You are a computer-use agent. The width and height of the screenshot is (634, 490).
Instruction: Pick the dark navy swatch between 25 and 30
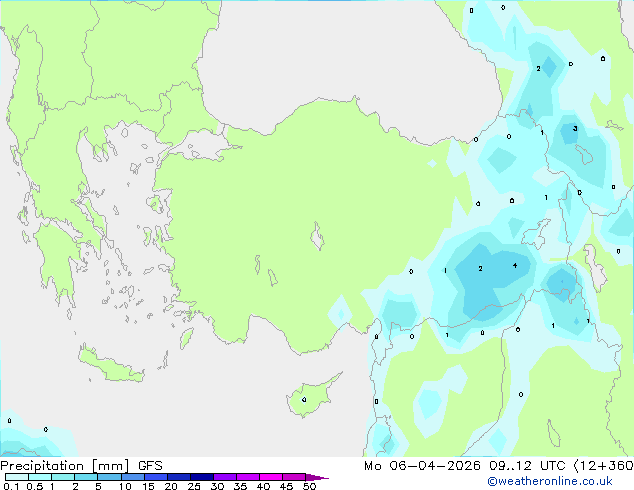[202, 477]
